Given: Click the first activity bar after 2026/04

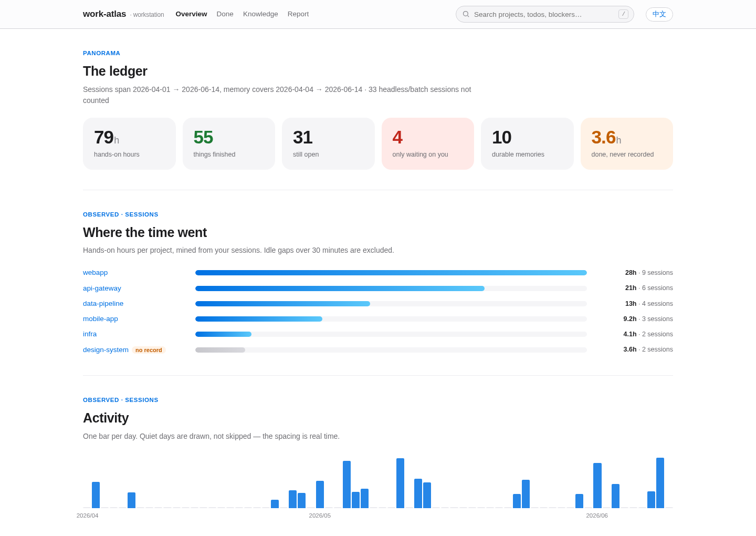Looking at the screenshot, I should (x=96, y=495).
